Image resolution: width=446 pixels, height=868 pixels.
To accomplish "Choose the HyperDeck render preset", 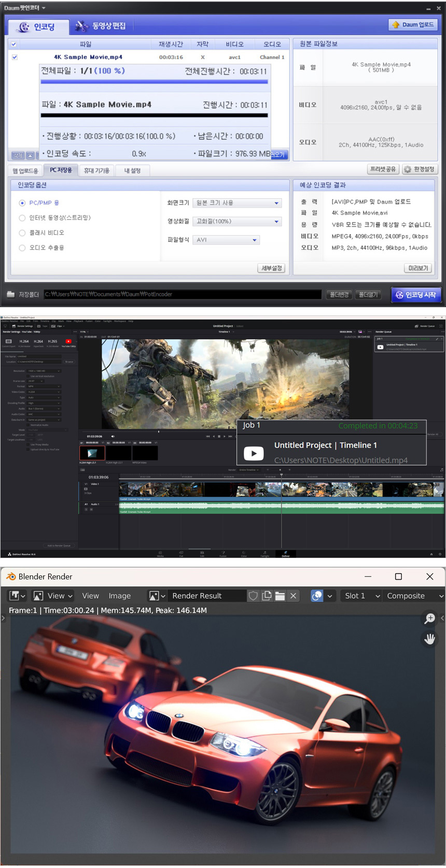I will coord(38,342).
